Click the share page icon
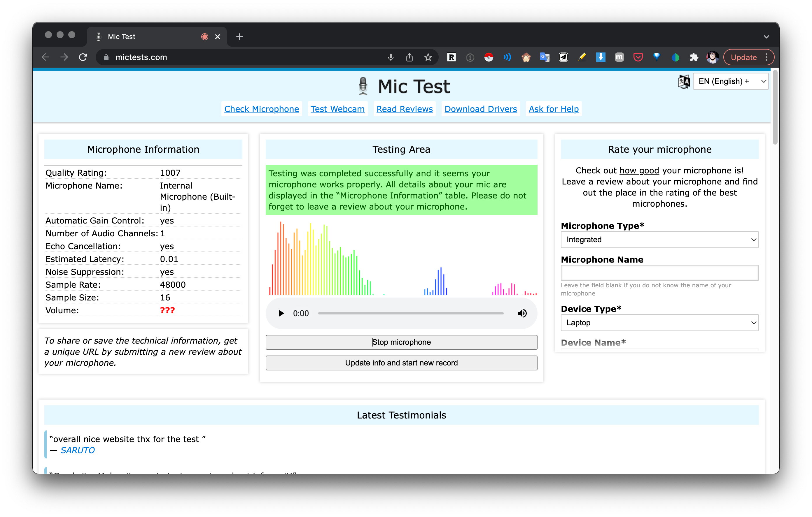The image size is (812, 517). (409, 57)
